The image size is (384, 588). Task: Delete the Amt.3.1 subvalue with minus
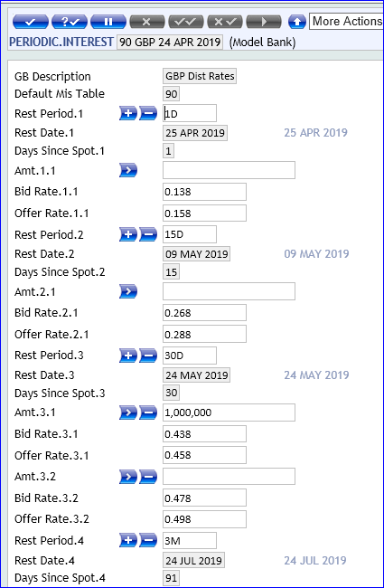(148, 413)
